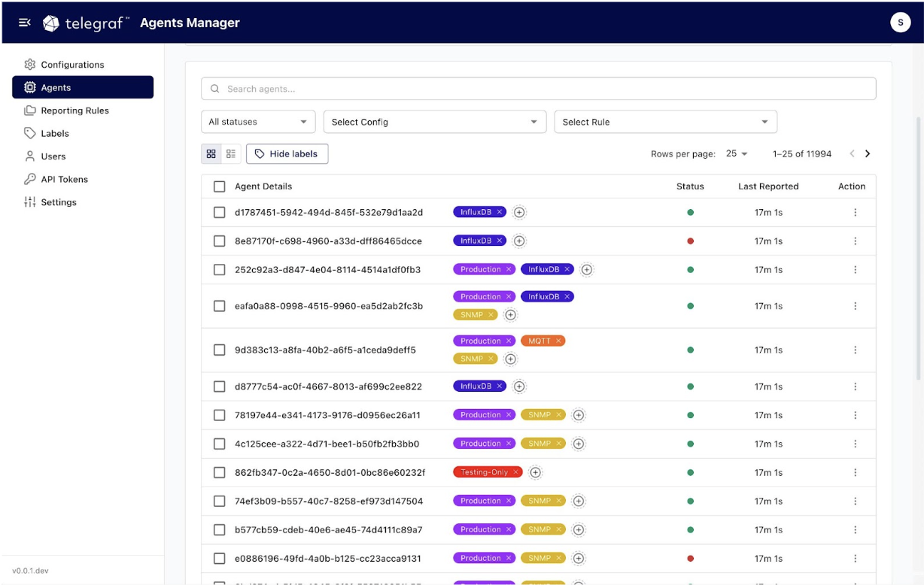Click the v0.0.1.dev version text
This screenshot has width=924, height=585.
(31, 571)
